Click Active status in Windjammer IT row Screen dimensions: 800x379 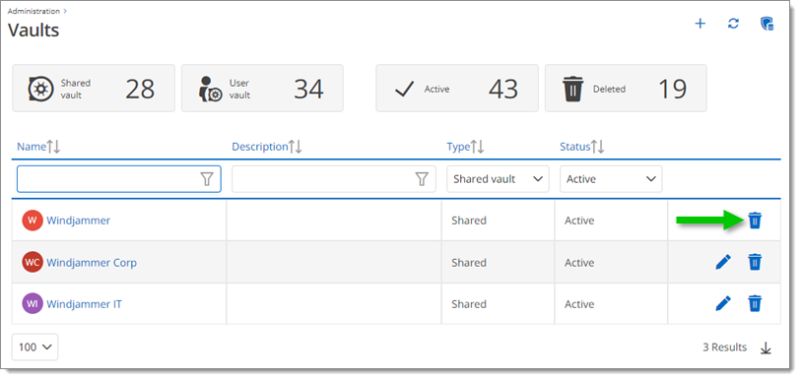pos(579,304)
